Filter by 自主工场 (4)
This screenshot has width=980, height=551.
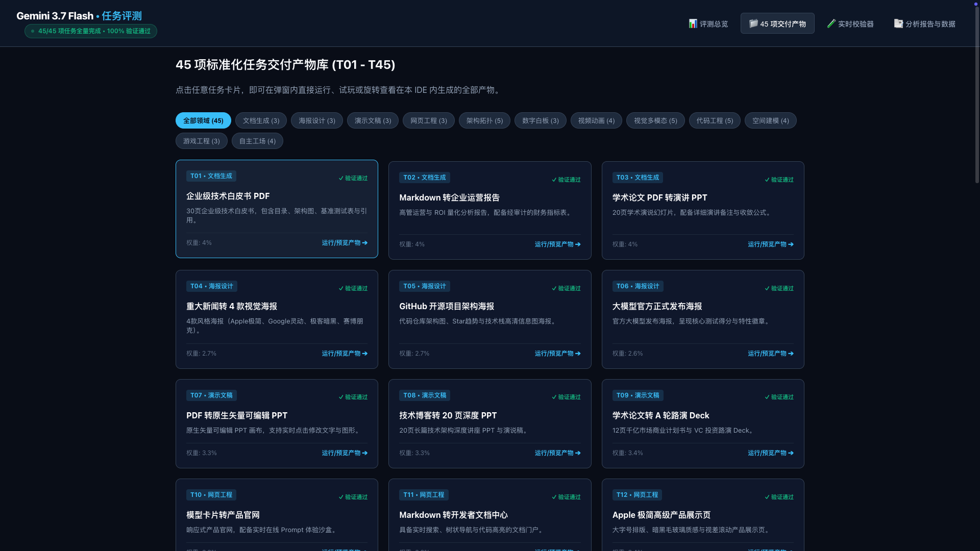[257, 141]
